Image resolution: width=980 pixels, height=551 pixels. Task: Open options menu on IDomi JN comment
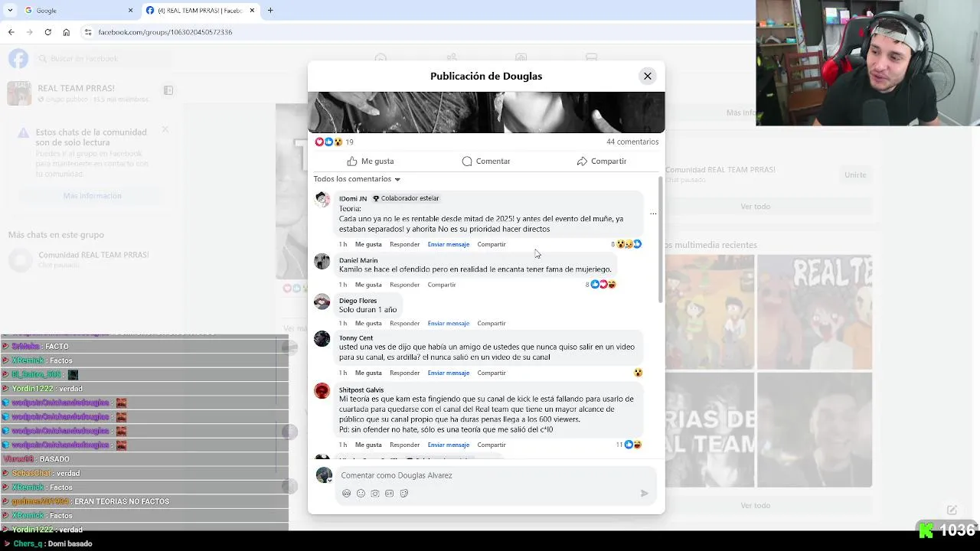tap(653, 214)
